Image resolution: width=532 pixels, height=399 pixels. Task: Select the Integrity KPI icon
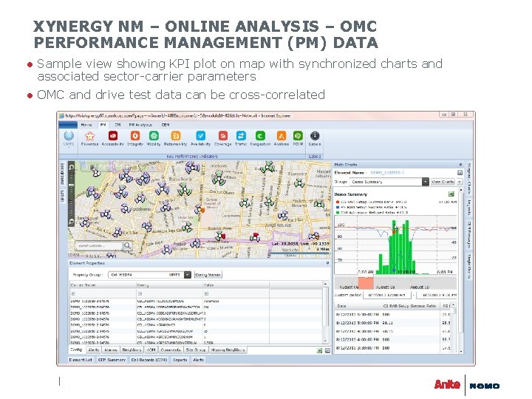point(135,136)
